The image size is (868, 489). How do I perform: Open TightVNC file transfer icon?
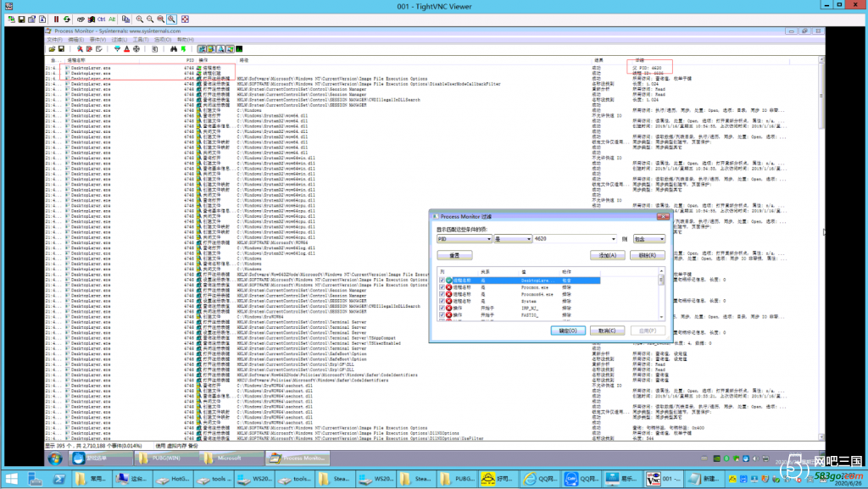point(126,19)
